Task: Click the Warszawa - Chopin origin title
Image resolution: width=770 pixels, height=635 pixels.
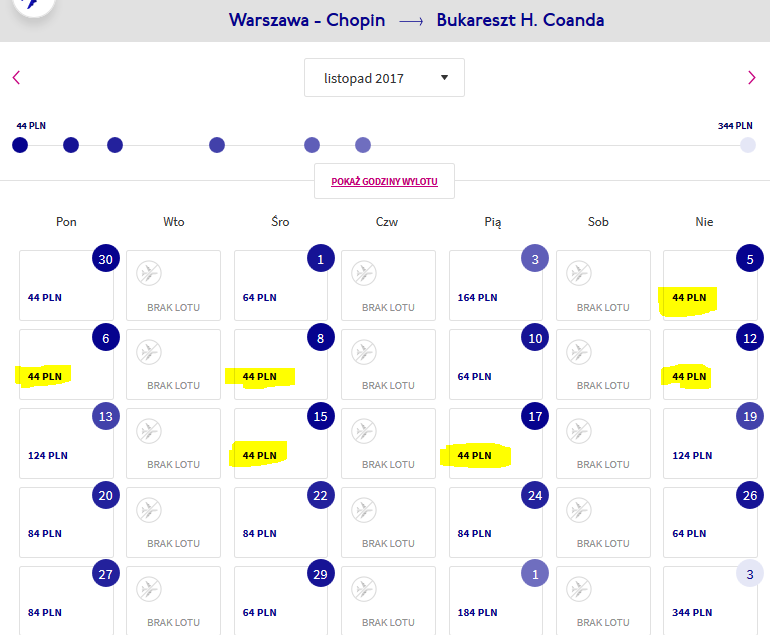Action: 307,20
